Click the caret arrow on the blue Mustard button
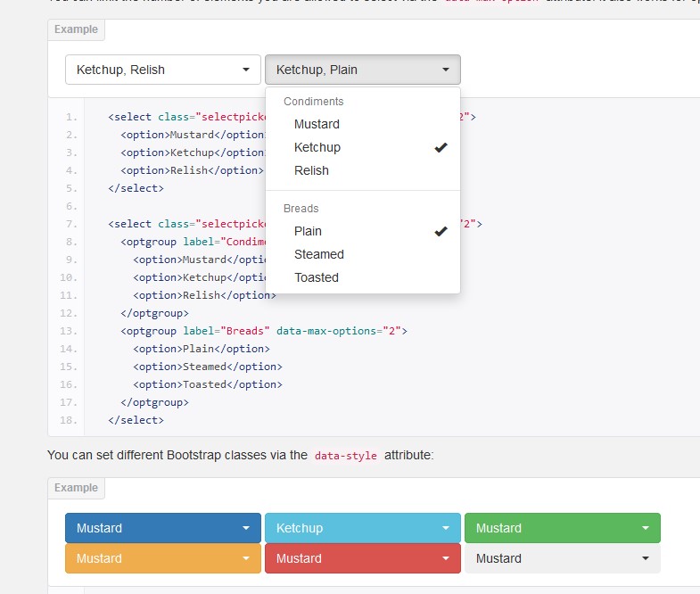 pos(246,528)
